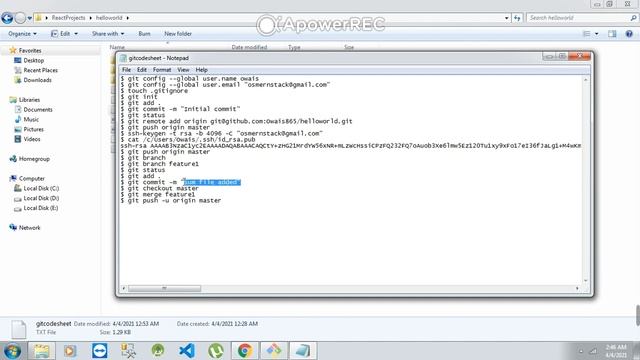The height and width of the screenshot is (360, 640).
Task: Open the Pictures library
Action: [33, 129]
